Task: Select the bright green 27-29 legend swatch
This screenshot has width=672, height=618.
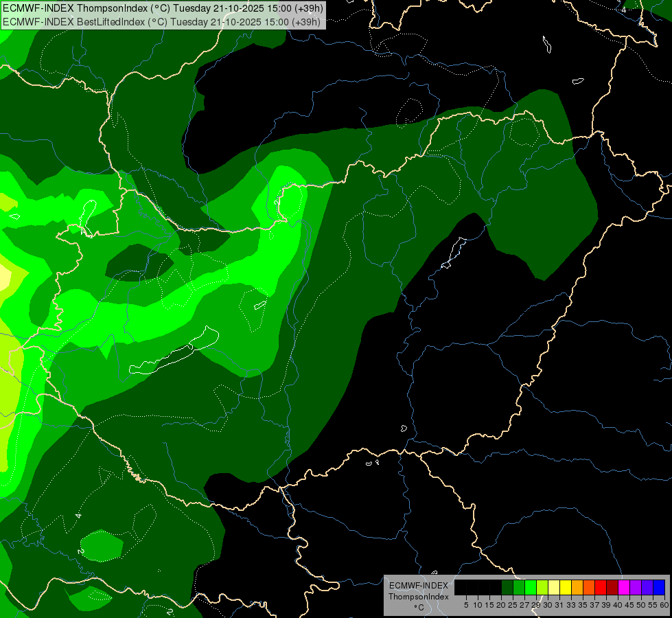Action: click(531, 587)
